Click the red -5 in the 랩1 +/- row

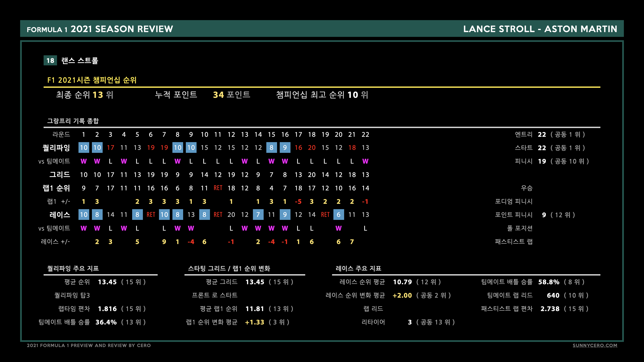click(298, 201)
